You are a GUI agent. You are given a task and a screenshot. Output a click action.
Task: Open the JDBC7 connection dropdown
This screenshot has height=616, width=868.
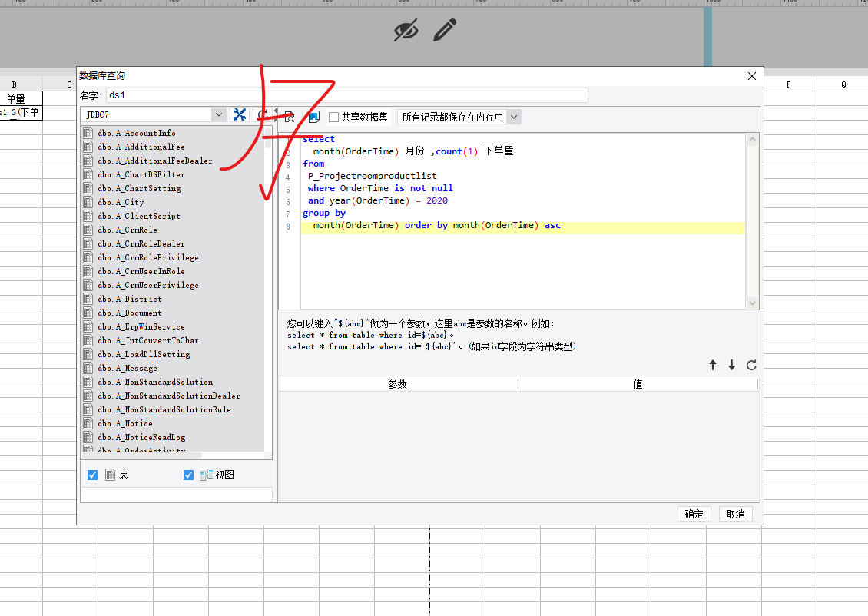[154, 114]
